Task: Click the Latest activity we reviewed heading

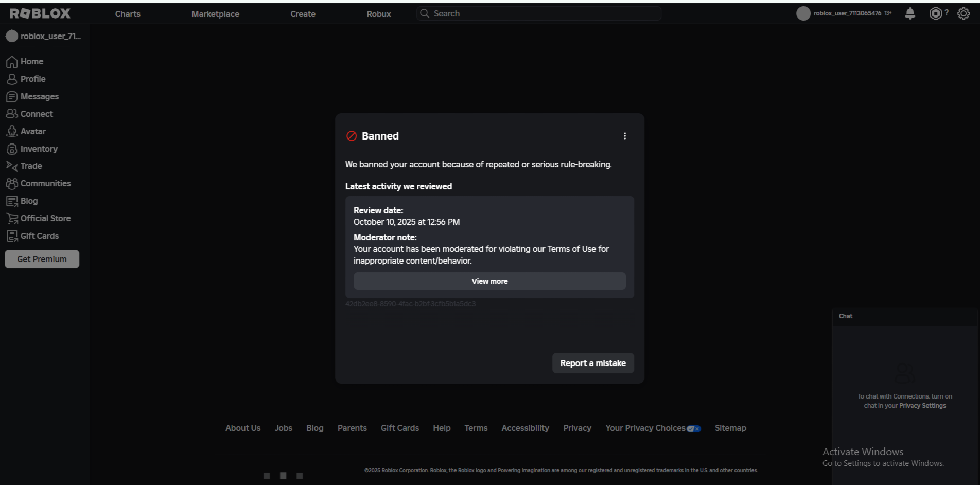Action: pyautogui.click(x=398, y=186)
